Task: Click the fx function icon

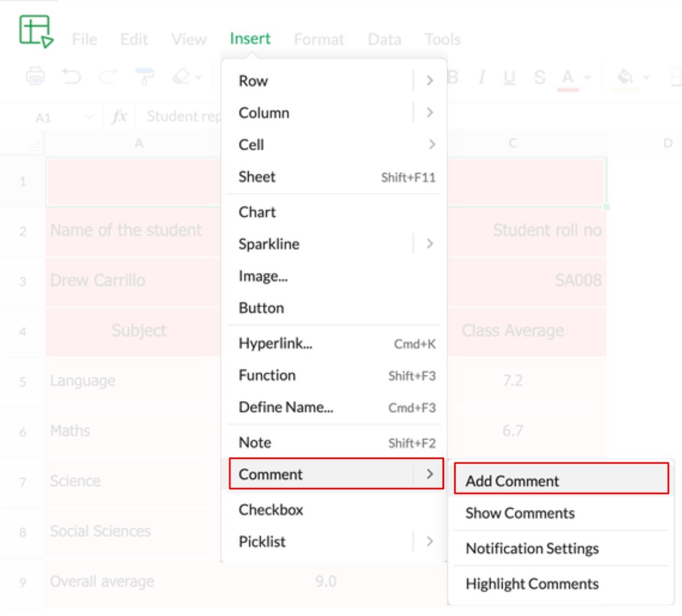Action: (x=119, y=117)
